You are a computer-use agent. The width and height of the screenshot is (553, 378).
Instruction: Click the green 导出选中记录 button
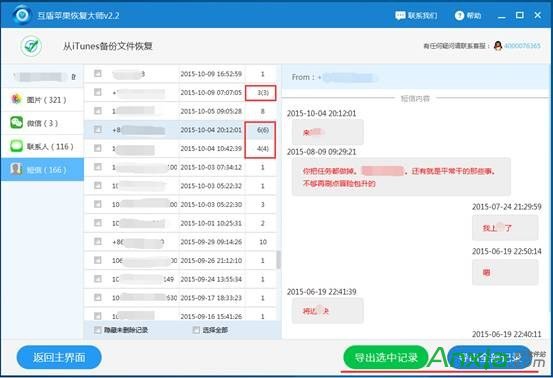386,357
